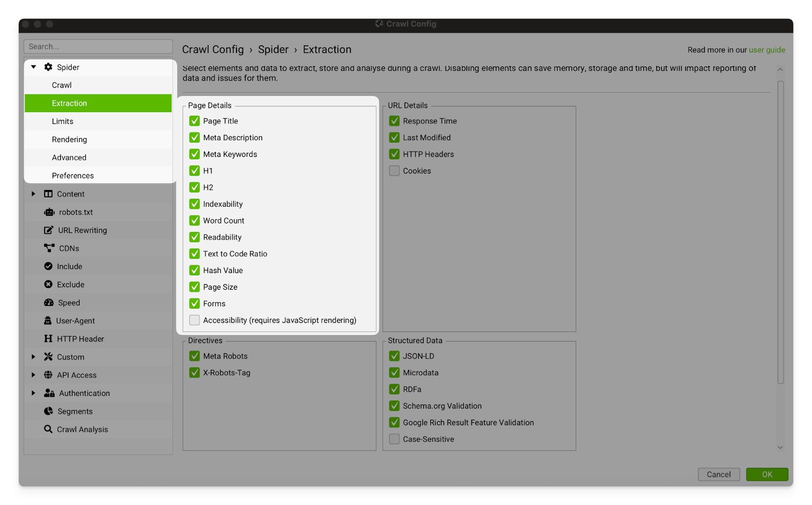812x505 pixels.
Task: Click the Exclude circle-x icon
Action: [48, 285]
